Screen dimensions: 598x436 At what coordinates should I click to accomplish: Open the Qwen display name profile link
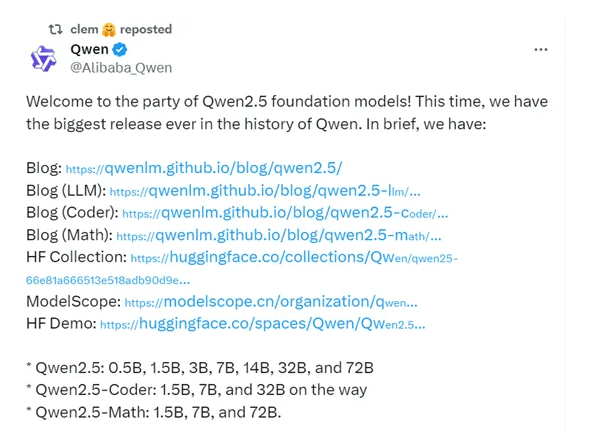(89, 49)
